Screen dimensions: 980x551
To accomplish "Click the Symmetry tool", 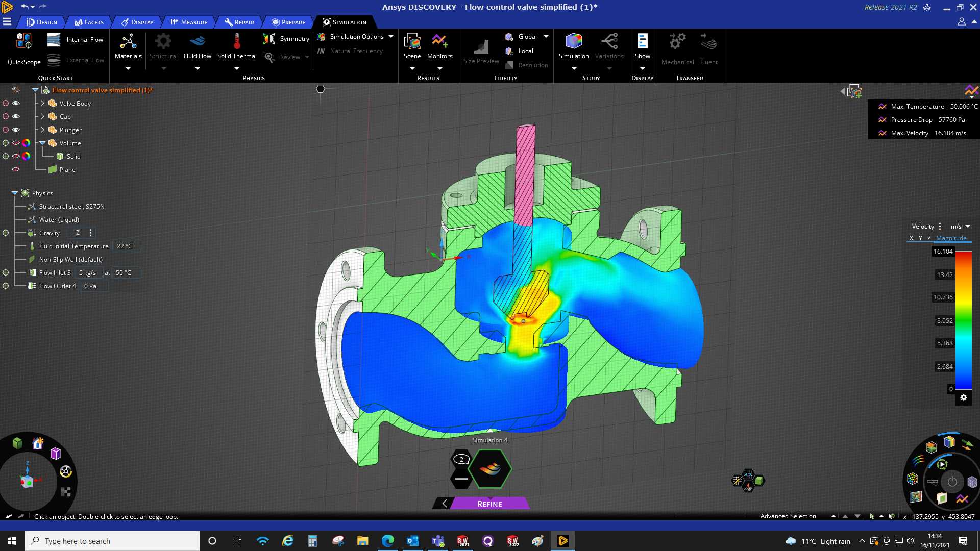I will pyautogui.click(x=286, y=39).
